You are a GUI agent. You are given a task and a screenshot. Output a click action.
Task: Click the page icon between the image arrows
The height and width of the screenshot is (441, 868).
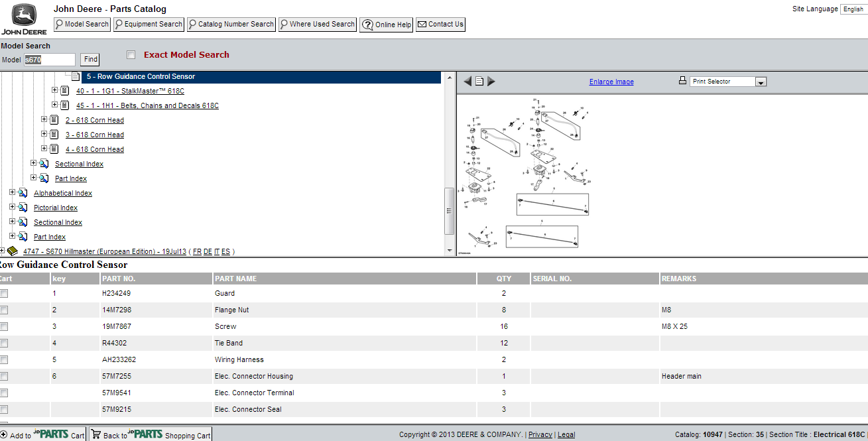[x=479, y=82]
